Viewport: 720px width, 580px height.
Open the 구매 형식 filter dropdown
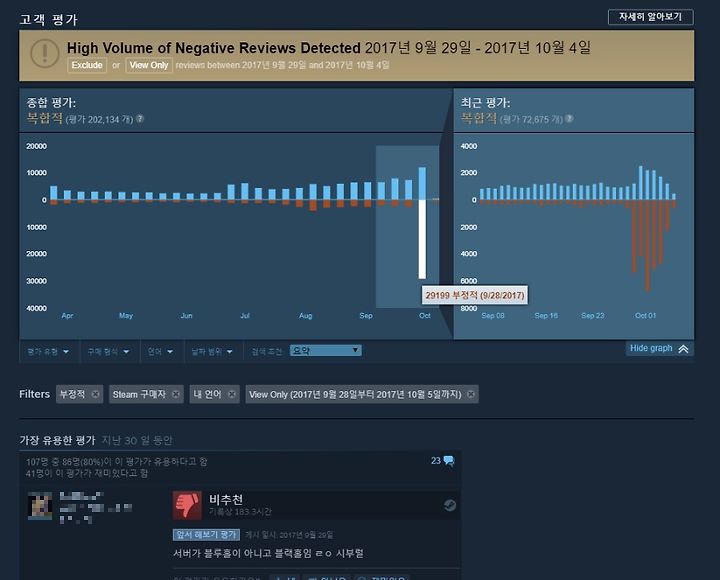pyautogui.click(x=109, y=352)
